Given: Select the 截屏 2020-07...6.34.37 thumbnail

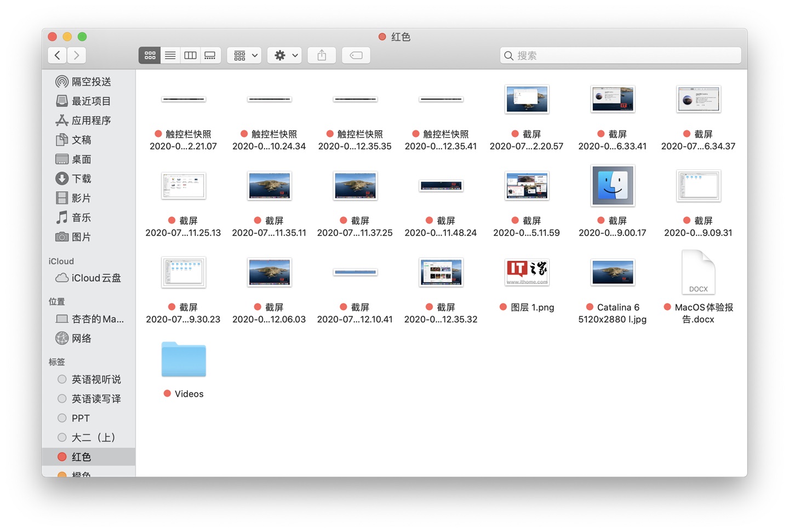Looking at the screenshot, I should coord(699,99).
